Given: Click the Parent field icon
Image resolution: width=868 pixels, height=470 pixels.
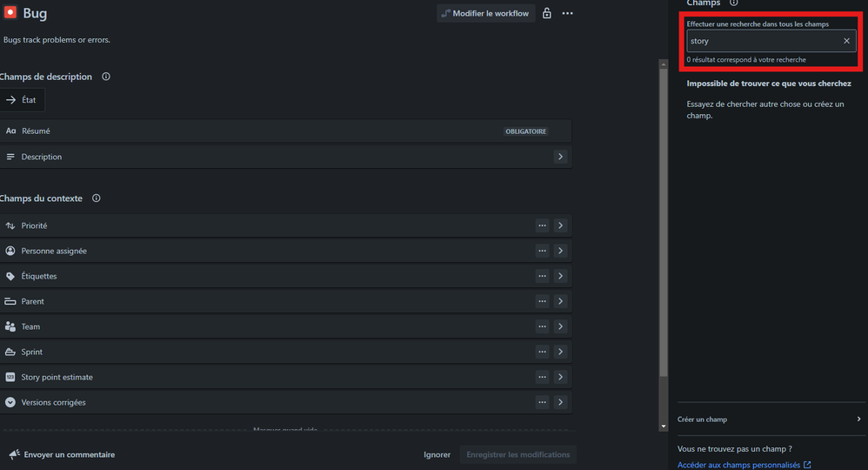Looking at the screenshot, I should pyautogui.click(x=10, y=301).
